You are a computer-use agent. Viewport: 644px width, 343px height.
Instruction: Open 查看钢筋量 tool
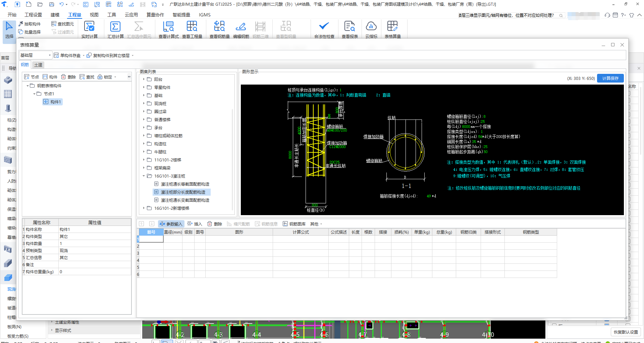219,30
